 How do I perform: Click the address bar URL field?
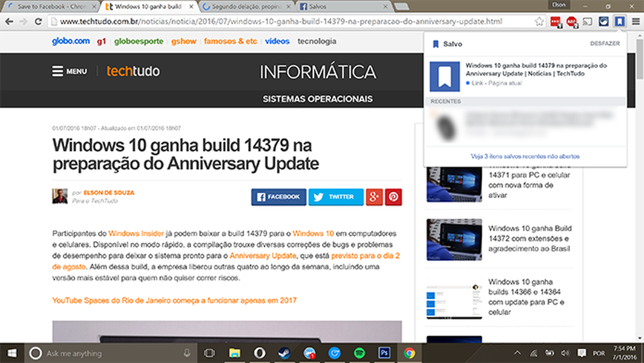tap(293, 22)
